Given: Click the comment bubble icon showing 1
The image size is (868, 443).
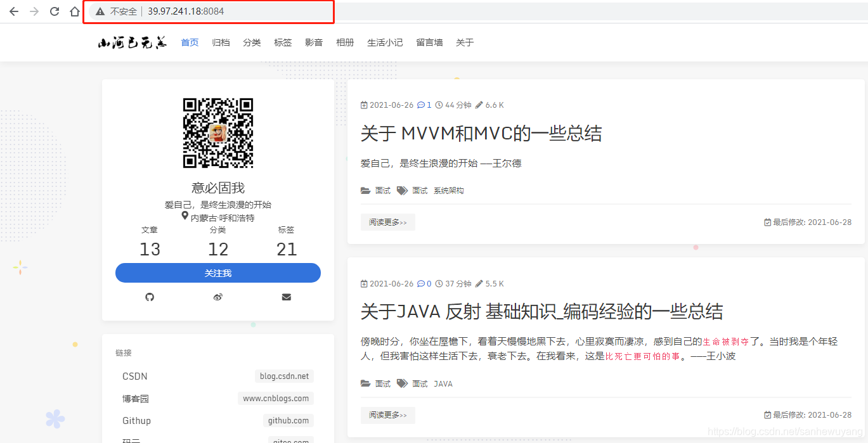Looking at the screenshot, I should [421, 105].
